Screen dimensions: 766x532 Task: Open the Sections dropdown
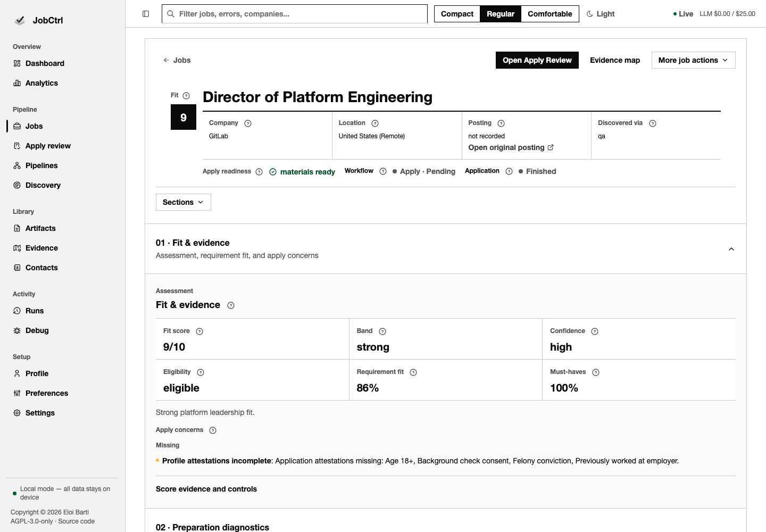(183, 202)
